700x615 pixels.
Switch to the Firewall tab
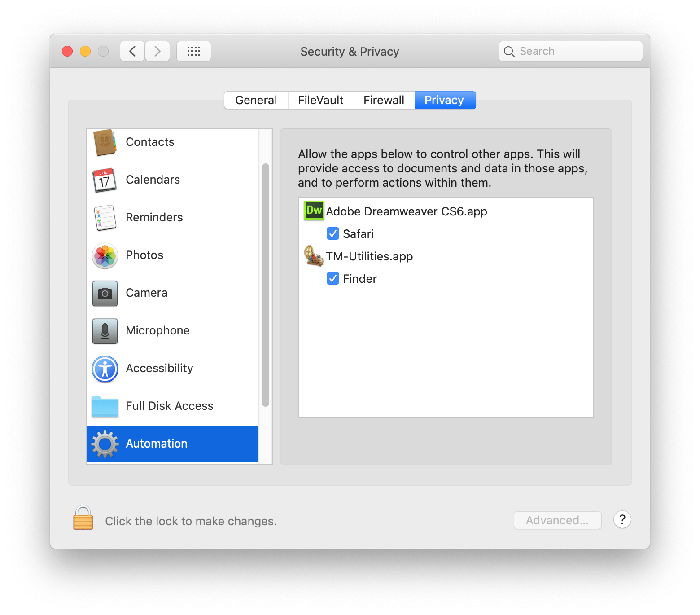pyautogui.click(x=384, y=100)
